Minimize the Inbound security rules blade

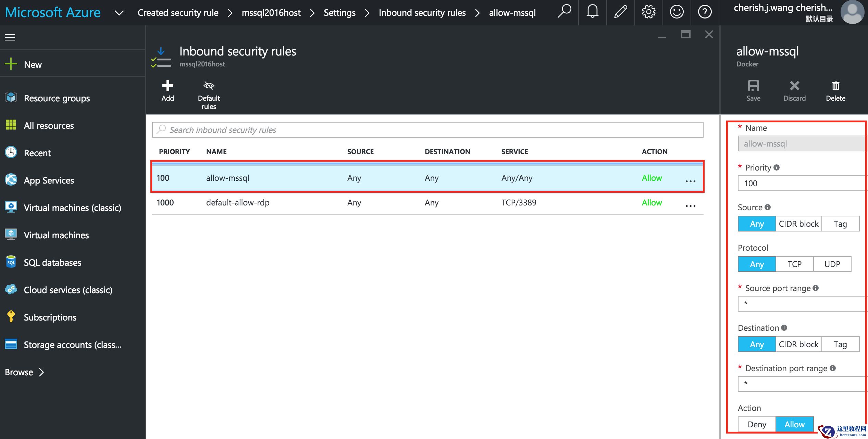[661, 37]
